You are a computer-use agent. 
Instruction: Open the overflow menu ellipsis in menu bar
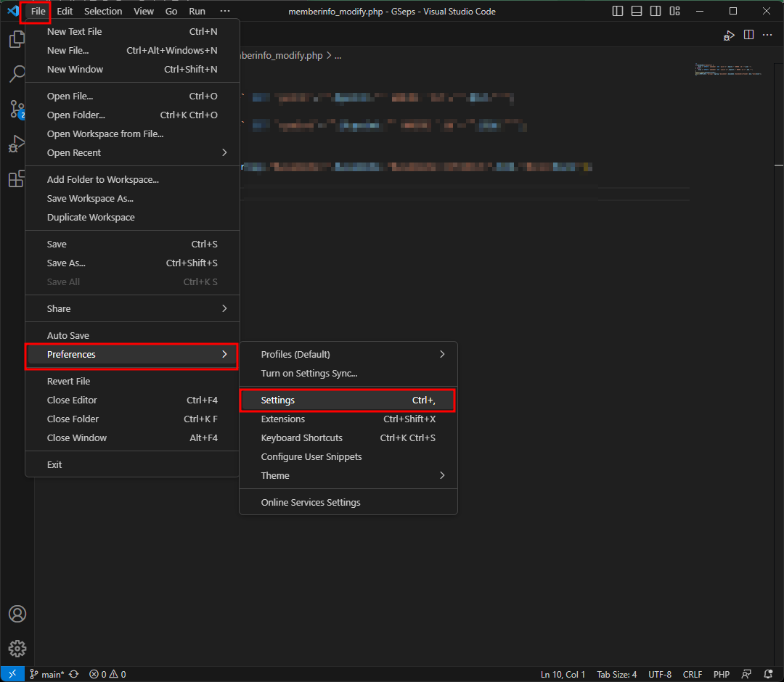coord(225,11)
